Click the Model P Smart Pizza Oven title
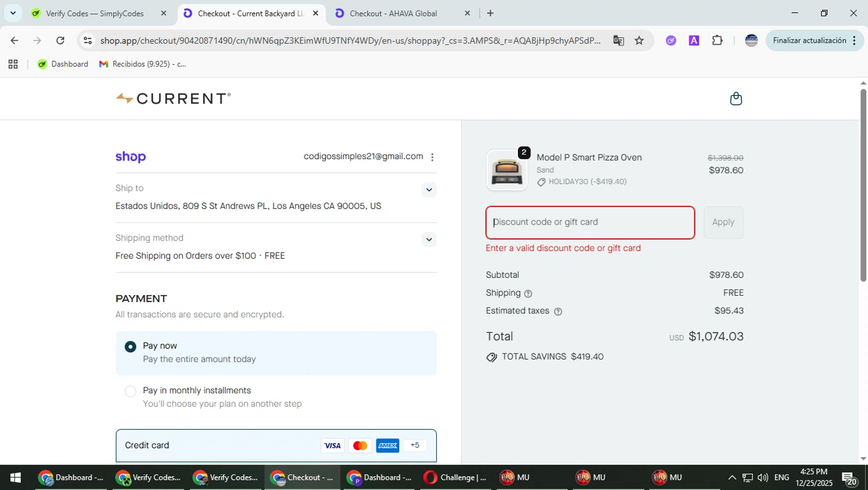Viewport: 868px width, 490px height. [x=589, y=157]
